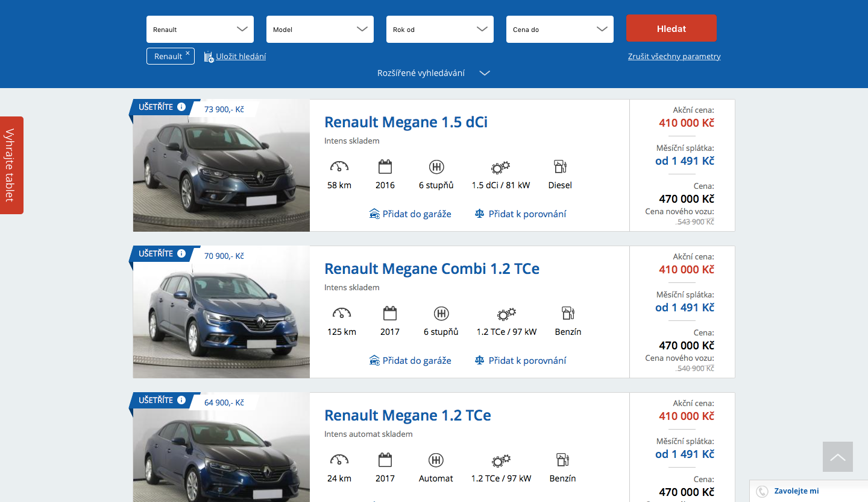Image resolution: width=868 pixels, height=502 pixels.
Task: Click struck-through price 543 900 Kč
Action: click(696, 221)
